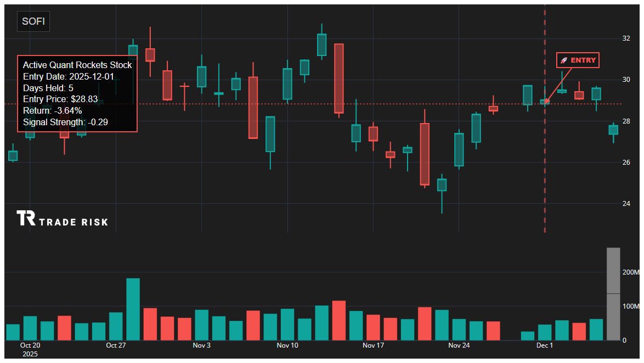Click the 'Oct 20' date axis label
Viewport: 644px width, 363px height.
(x=30, y=345)
